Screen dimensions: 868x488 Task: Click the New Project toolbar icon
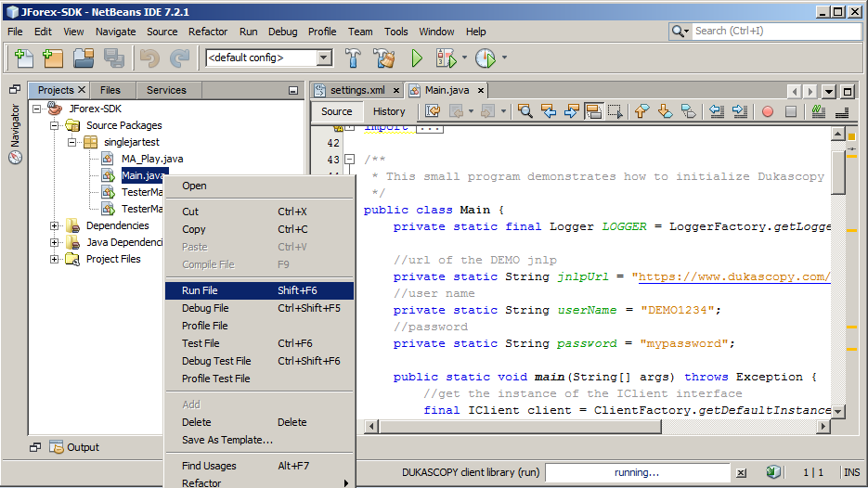[53, 58]
